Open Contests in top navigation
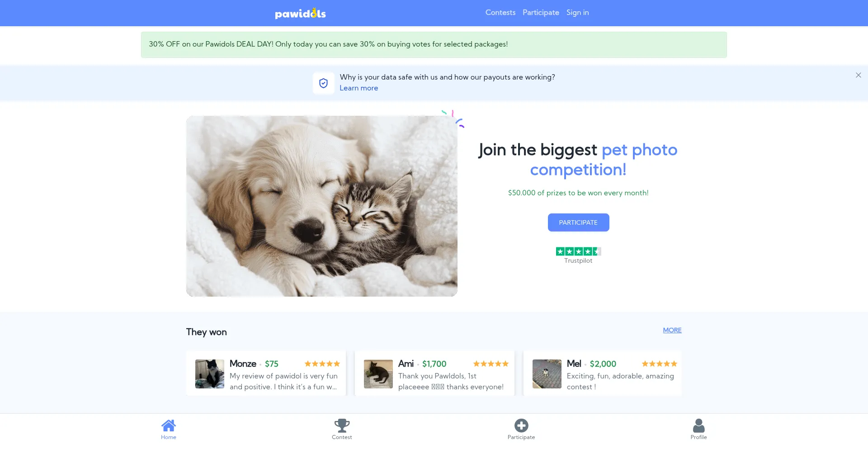The height and width of the screenshot is (449, 868). 500,13
